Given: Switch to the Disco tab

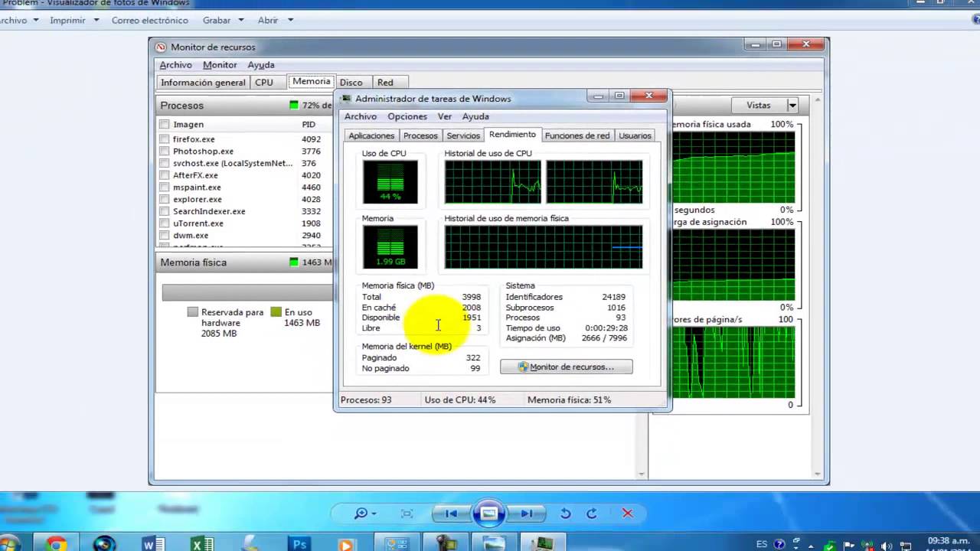Looking at the screenshot, I should coord(351,83).
